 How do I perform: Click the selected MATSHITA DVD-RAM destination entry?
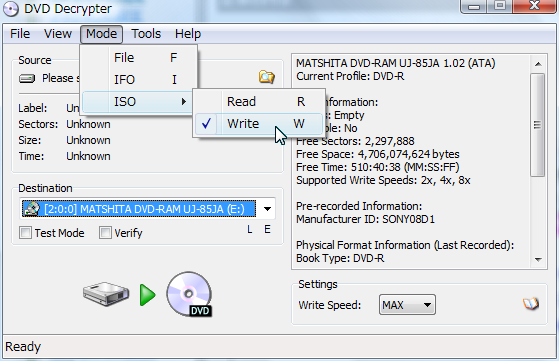tap(139, 209)
